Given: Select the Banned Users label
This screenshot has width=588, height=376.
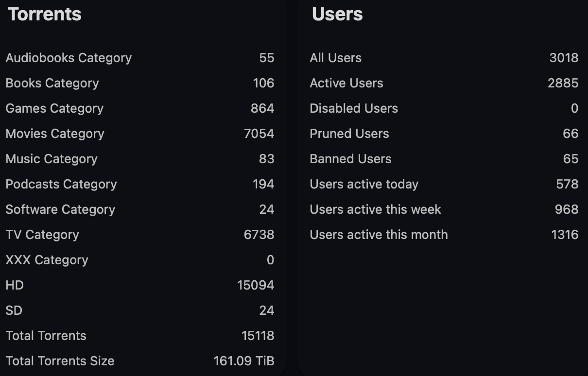Looking at the screenshot, I should [350, 159].
